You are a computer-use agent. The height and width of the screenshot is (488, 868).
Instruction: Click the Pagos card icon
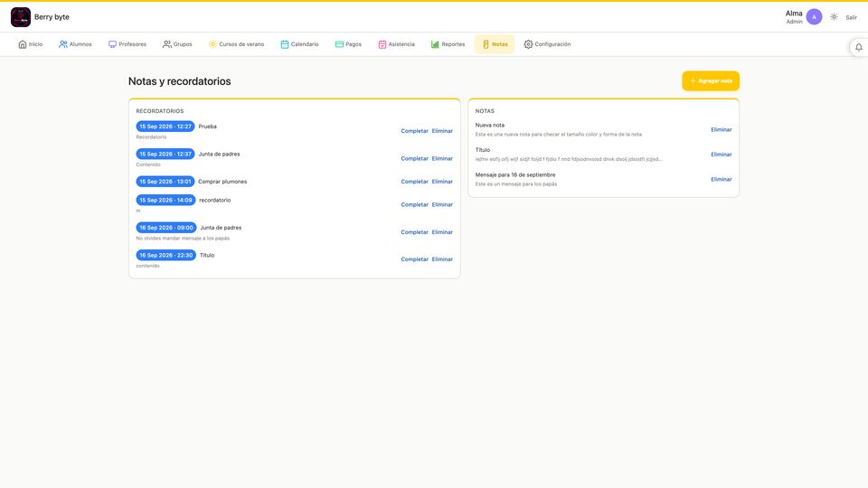click(339, 44)
